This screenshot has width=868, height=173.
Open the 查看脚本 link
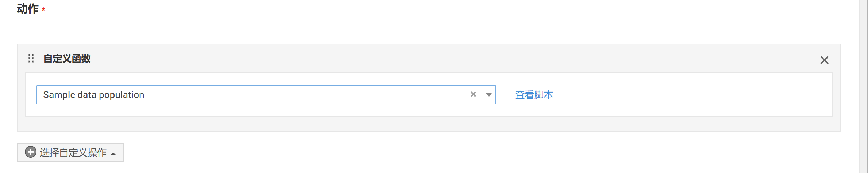point(534,95)
